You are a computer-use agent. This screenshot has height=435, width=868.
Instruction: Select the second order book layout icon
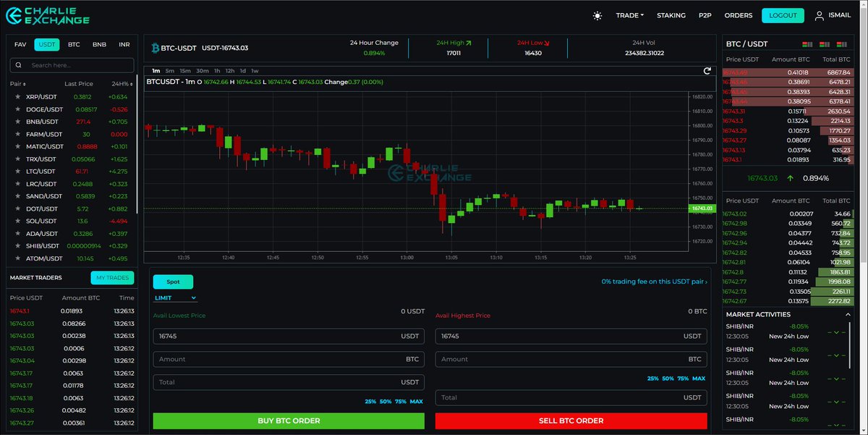(825, 45)
